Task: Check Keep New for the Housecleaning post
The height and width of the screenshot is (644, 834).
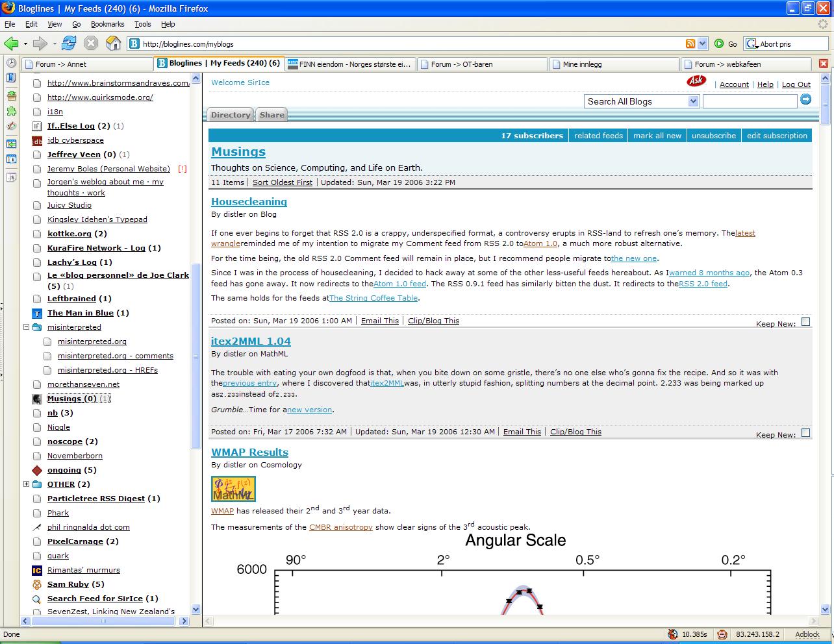Action: pyautogui.click(x=805, y=321)
